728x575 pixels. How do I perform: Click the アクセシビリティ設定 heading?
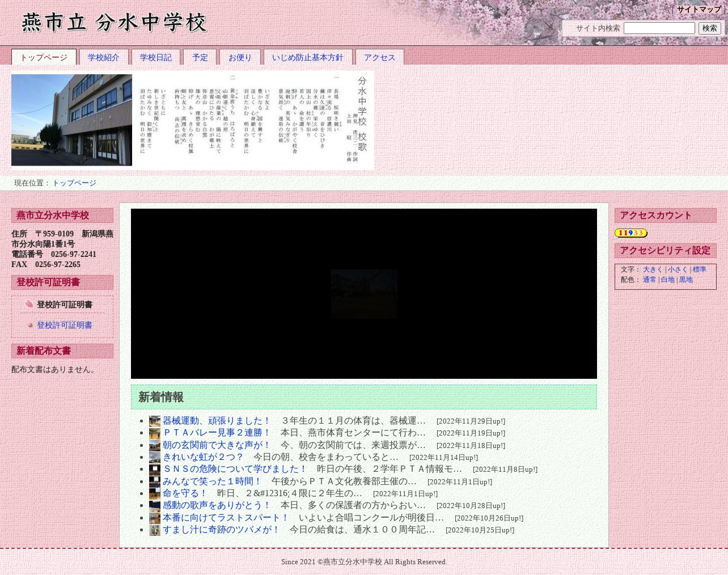tap(665, 251)
